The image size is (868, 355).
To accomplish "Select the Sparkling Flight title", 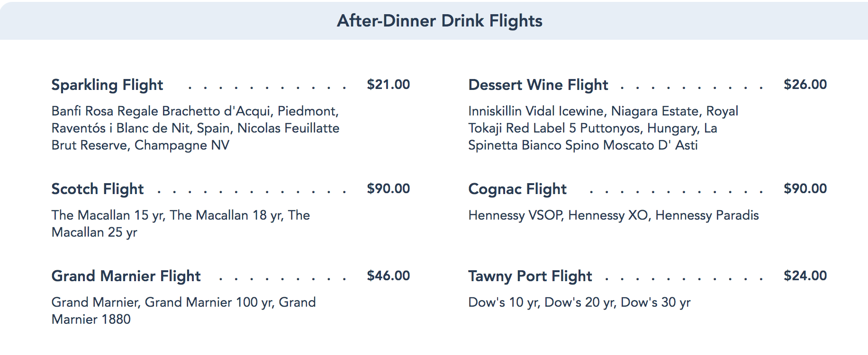I will tap(107, 85).
